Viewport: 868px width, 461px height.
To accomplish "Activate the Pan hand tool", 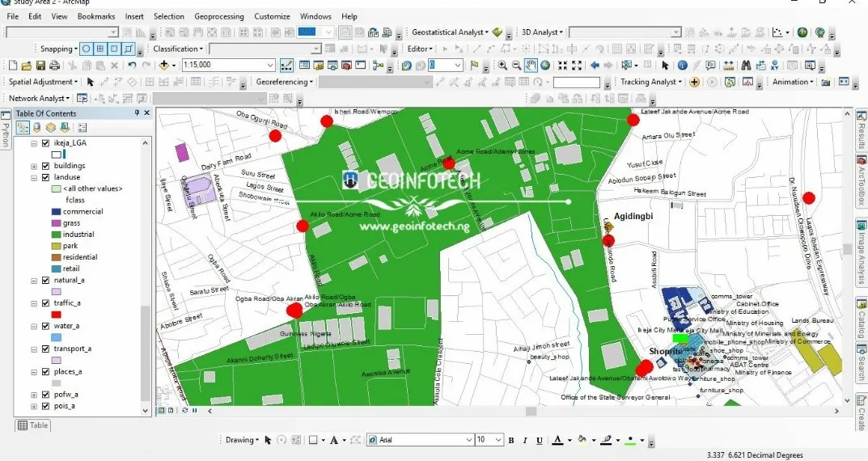I will pos(531,66).
